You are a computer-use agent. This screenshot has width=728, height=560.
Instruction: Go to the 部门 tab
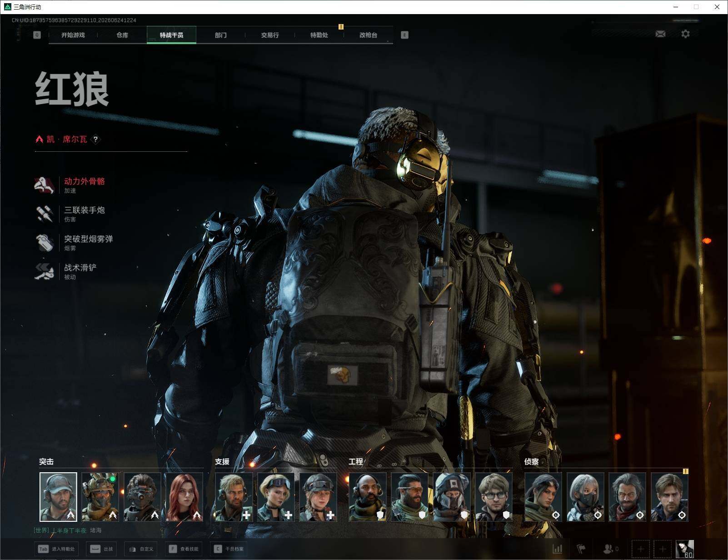tap(221, 35)
